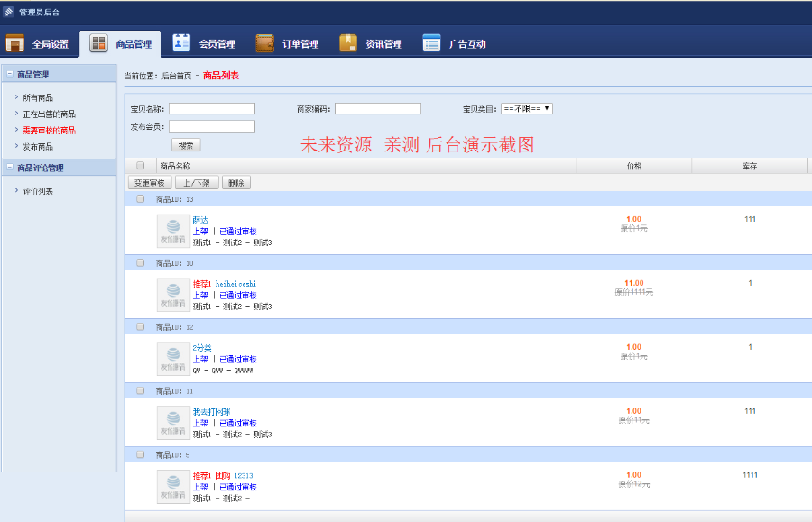Open 正在出售的商品 in sidebar
Screen dimensions: 812x522
[49, 114]
